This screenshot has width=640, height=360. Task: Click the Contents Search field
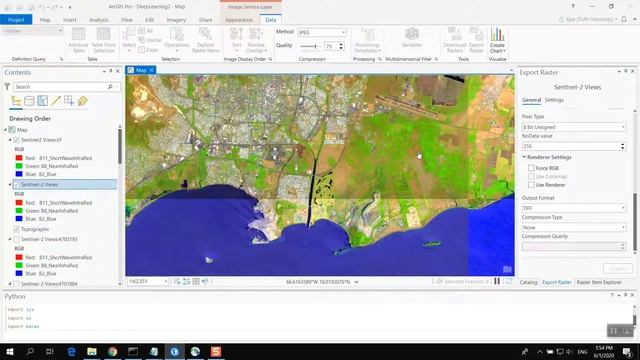(x=61, y=87)
